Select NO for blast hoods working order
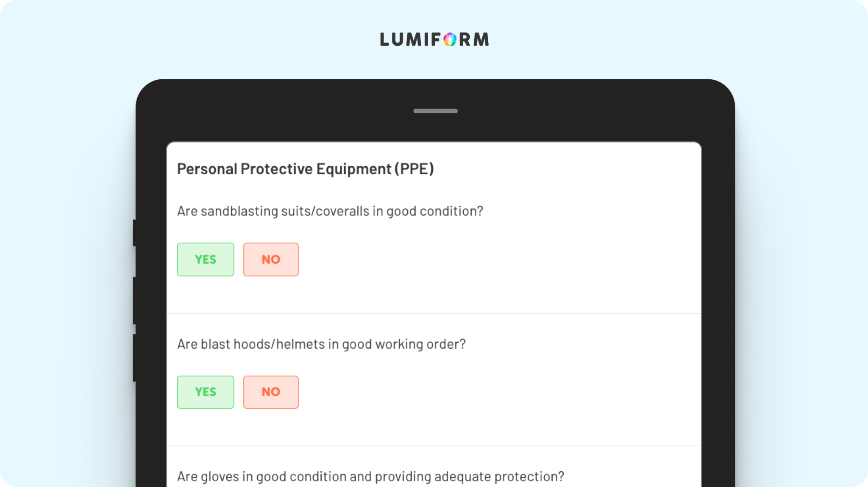This screenshot has width=868, height=487. tap(271, 392)
